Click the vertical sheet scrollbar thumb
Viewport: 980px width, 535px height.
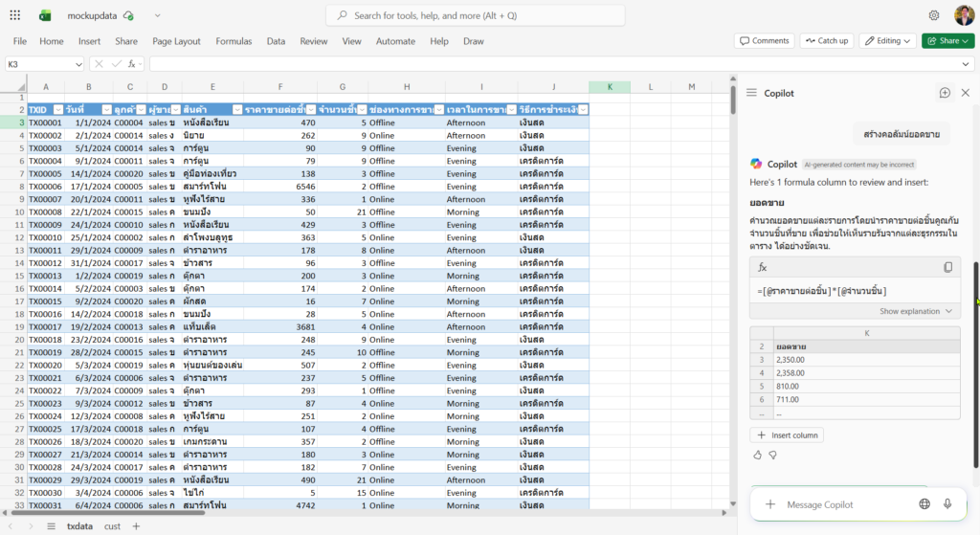pyautogui.click(x=732, y=100)
